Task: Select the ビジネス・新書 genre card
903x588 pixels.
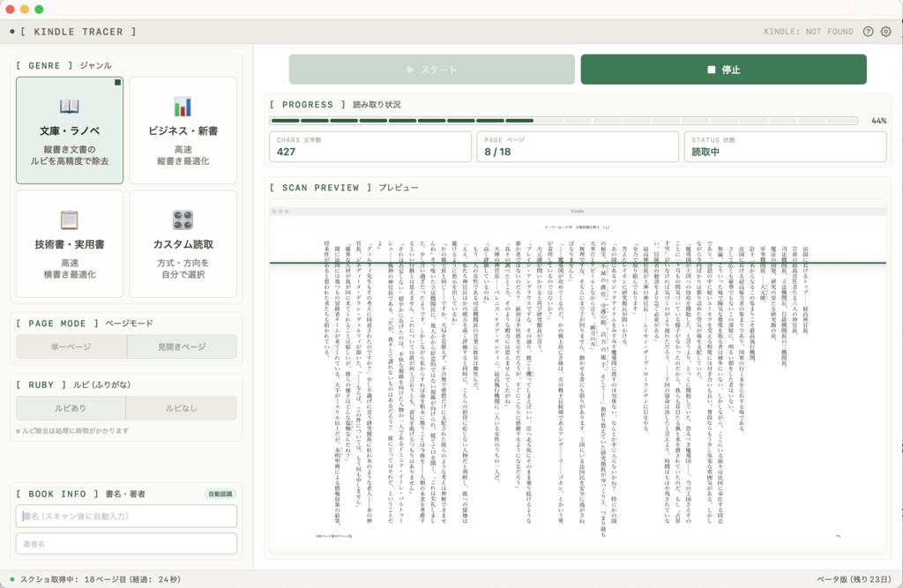Action: click(183, 130)
